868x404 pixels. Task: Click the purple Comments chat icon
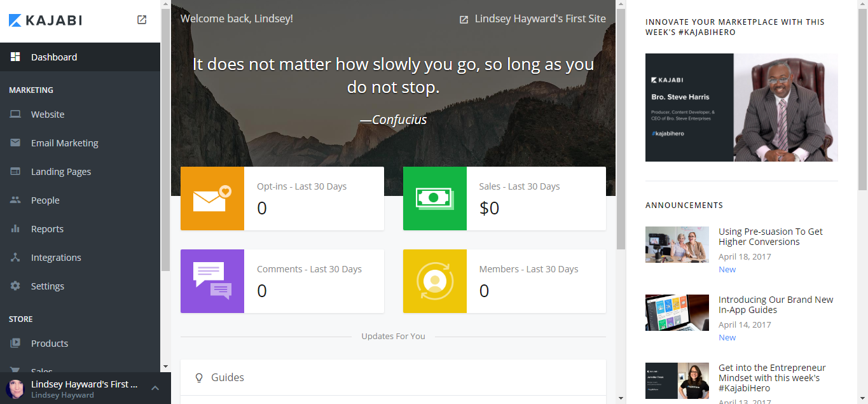pos(212,281)
